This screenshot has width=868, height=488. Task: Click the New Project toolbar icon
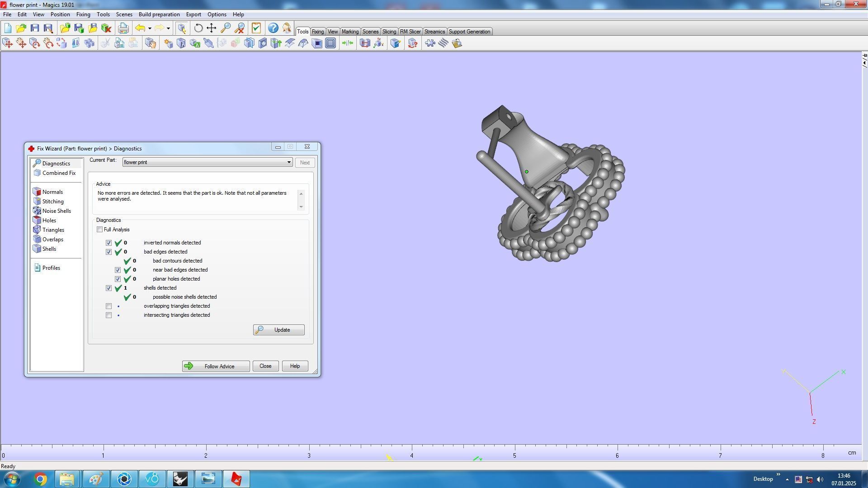pos(8,28)
